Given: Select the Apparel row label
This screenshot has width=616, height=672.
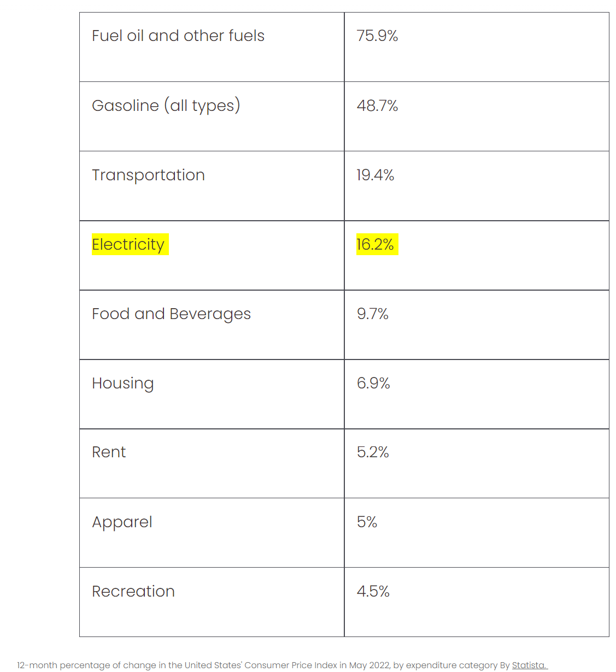Looking at the screenshot, I should 122,522.
